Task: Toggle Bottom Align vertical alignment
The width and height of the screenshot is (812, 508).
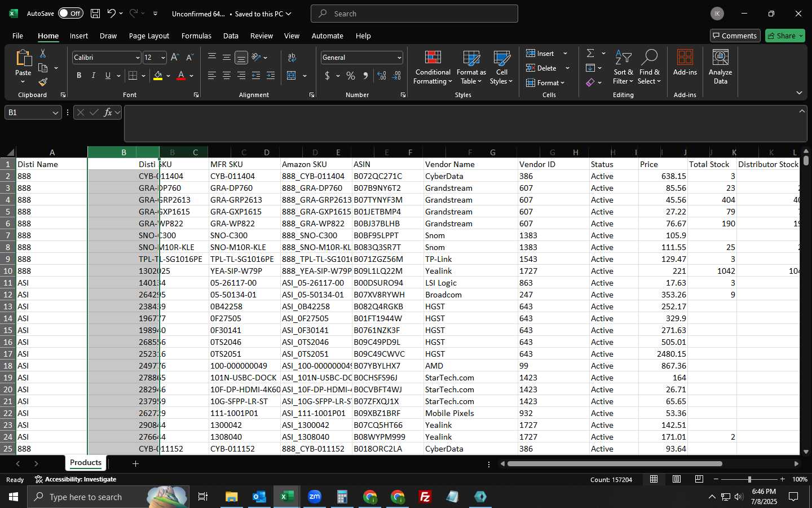Action: pyautogui.click(x=241, y=58)
